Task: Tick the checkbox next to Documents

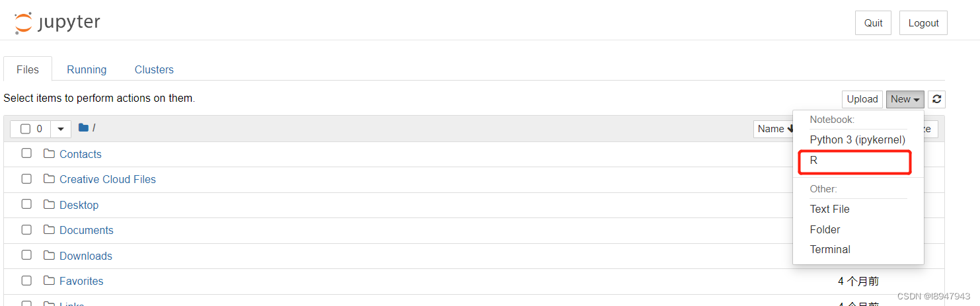Action: pyautogui.click(x=26, y=230)
